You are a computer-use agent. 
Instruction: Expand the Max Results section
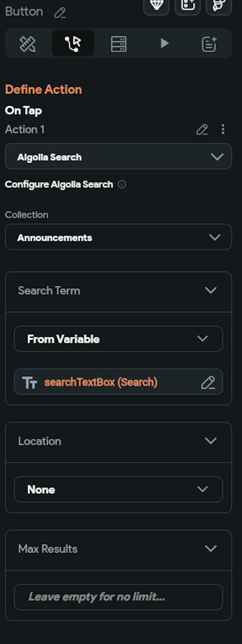[x=211, y=549]
